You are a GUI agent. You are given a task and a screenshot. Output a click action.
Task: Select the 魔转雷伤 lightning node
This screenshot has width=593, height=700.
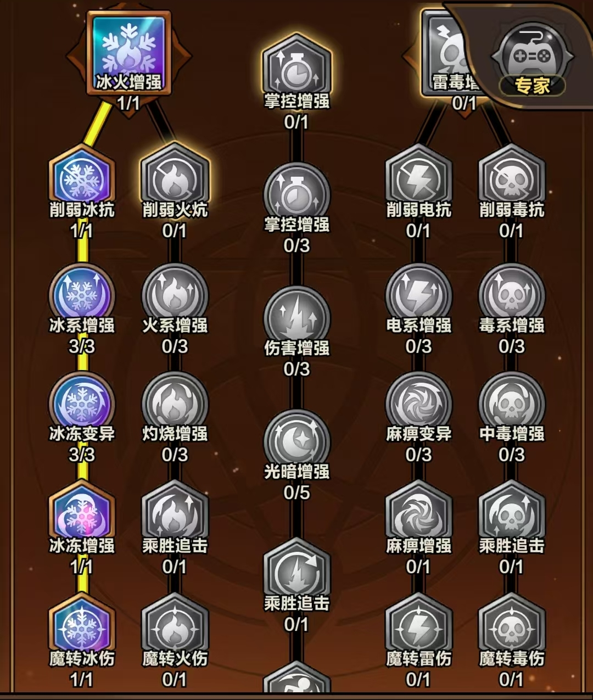[418, 625]
